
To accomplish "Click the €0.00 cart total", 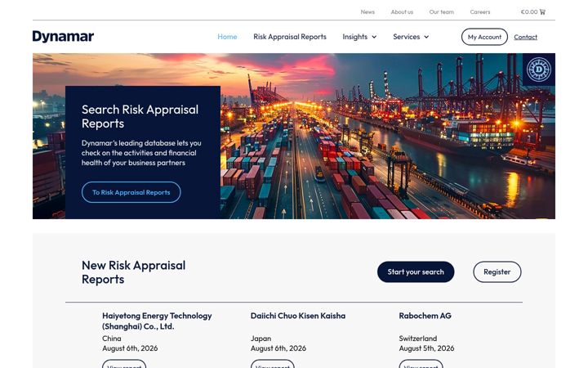I will 528,12.
